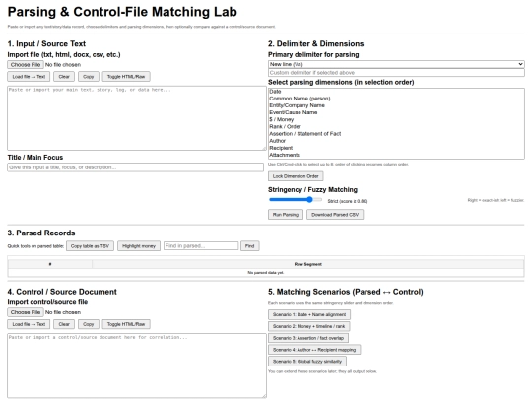Run Scenario 3: Assertion / fact overlap

coord(308,338)
